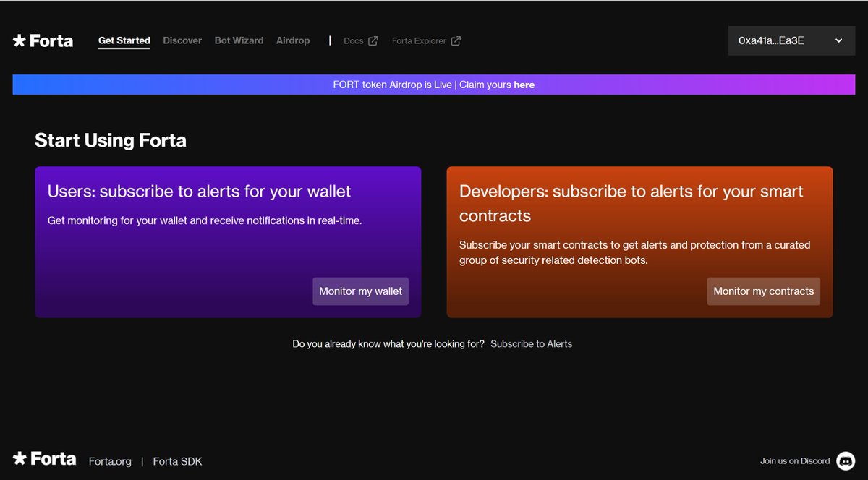The image size is (868, 480).
Task: Open the Airdrop navigation item
Action: coord(293,40)
